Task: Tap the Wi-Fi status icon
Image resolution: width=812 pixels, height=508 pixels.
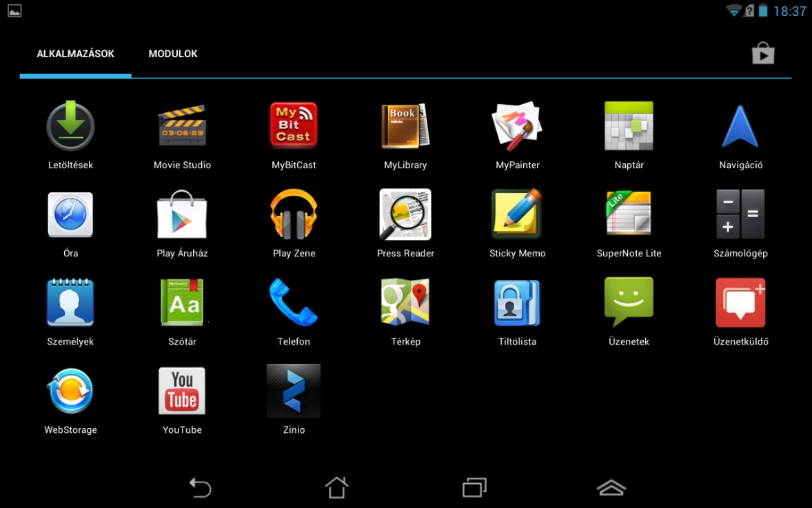Action: click(x=734, y=10)
